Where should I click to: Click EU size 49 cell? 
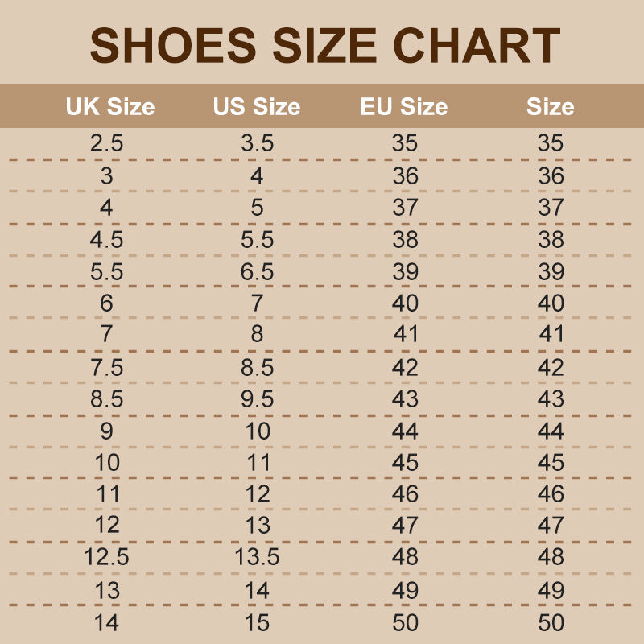[x=405, y=590]
